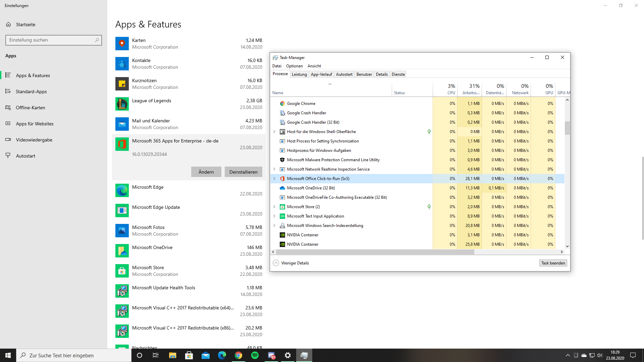
Task: Click Task Manager vertical scrollbar thumb
Action: pos(567,128)
